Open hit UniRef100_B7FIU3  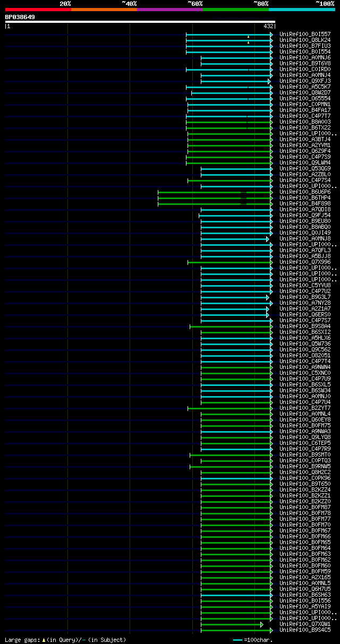[305, 46]
